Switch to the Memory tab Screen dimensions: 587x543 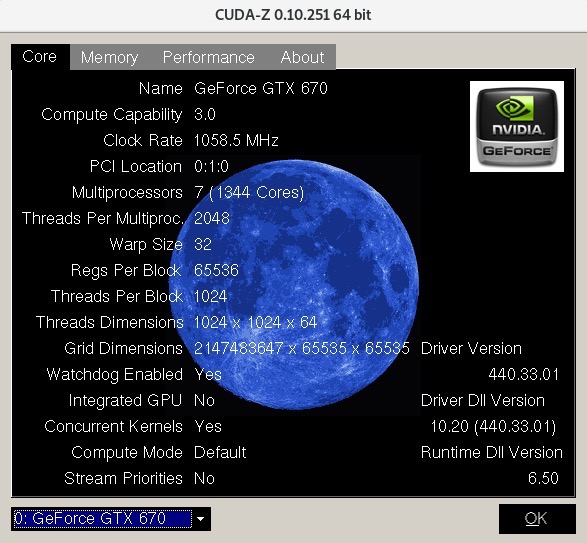point(109,57)
